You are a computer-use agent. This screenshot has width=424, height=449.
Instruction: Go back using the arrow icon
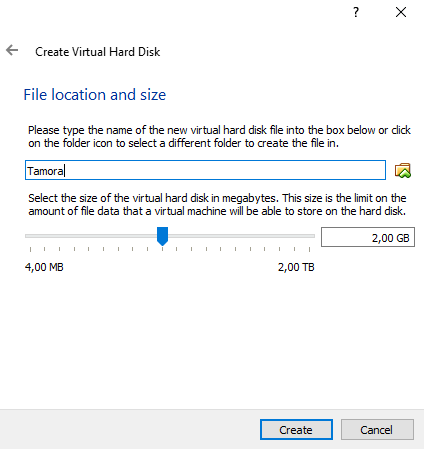[12, 51]
